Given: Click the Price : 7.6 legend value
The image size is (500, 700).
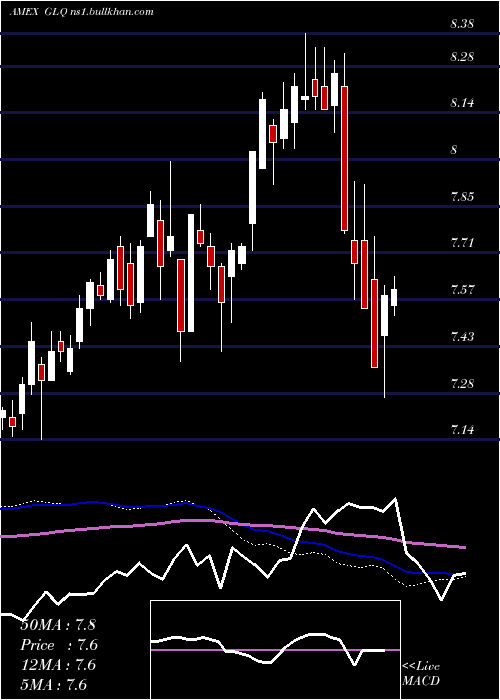Looking at the screenshot, I should (x=59, y=645).
